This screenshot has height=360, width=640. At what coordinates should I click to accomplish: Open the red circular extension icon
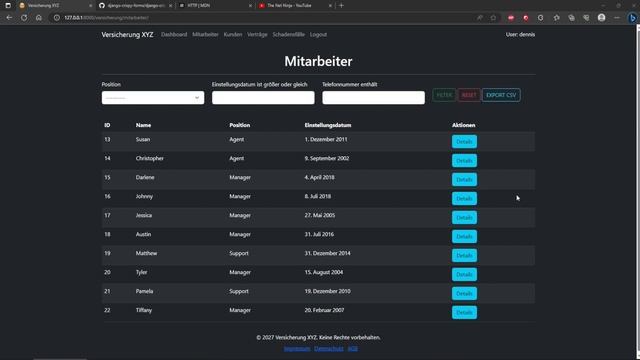tap(526, 18)
